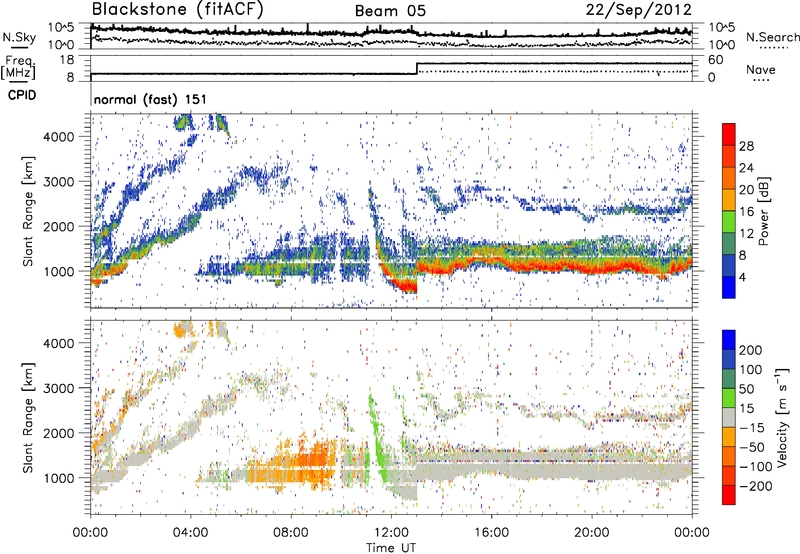Click the '18' frequency axis tick
The width and height of the screenshot is (800, 554).
point(67,60)
